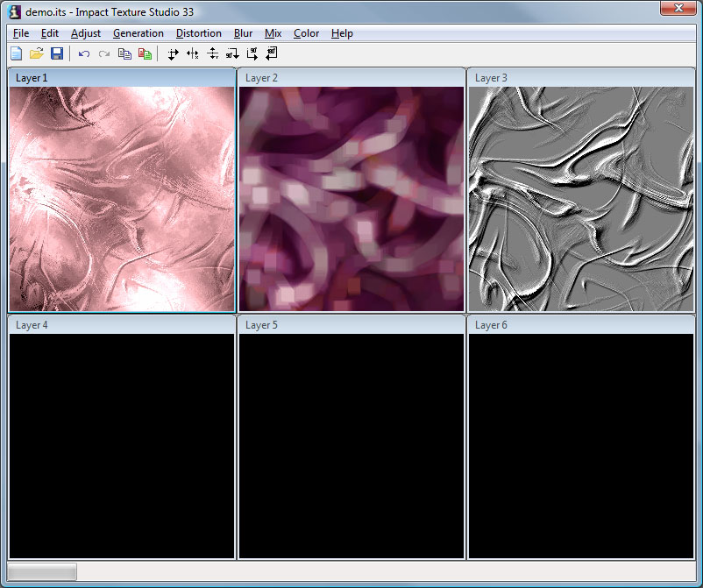The height and width of the screenshot is (588, 703).
Task: Copy the selected layer
Action: [124, 53]
